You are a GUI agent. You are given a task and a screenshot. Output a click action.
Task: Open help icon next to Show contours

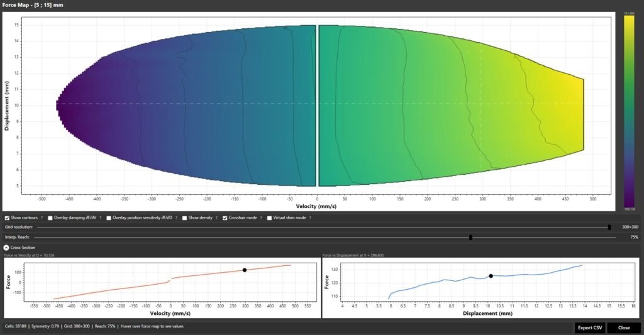click(42, 218)
